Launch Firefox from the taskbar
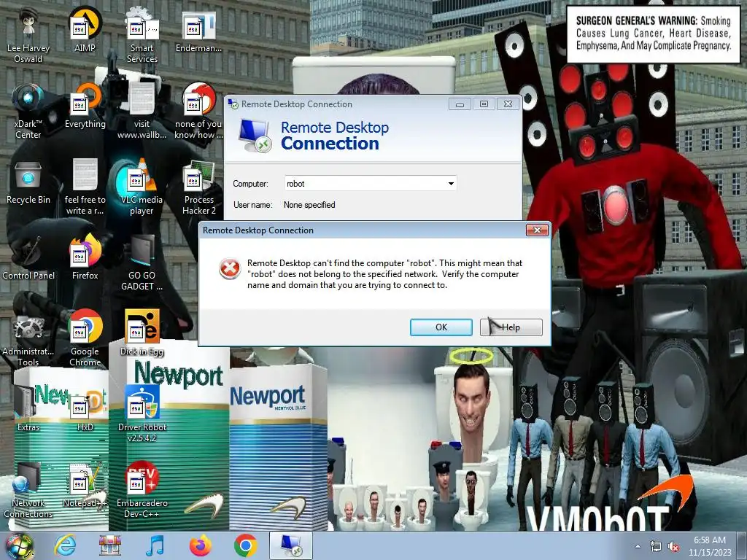Screen dimensions: 747x560 (x=200, y=545)
